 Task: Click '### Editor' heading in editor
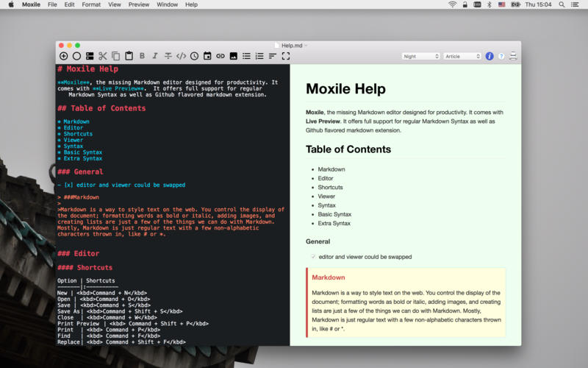(x=79, y=253)
